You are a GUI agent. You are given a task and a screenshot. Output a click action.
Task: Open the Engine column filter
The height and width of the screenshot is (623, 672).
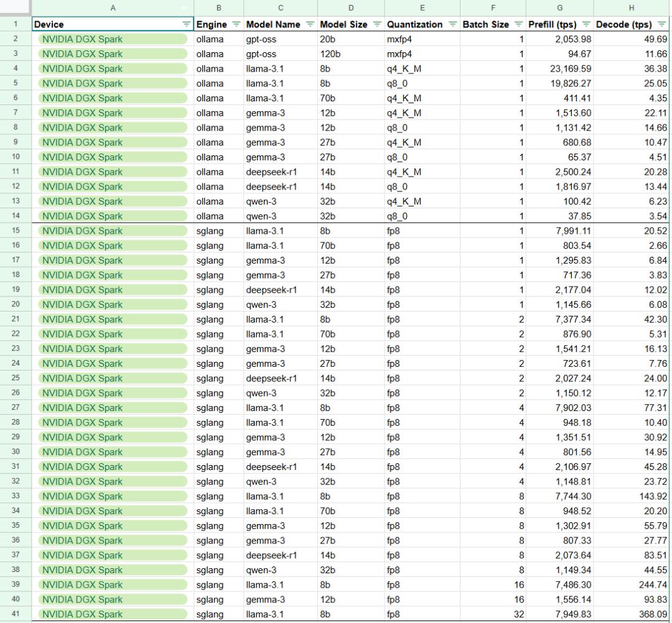pyautogui.click(x=236, y=25)
